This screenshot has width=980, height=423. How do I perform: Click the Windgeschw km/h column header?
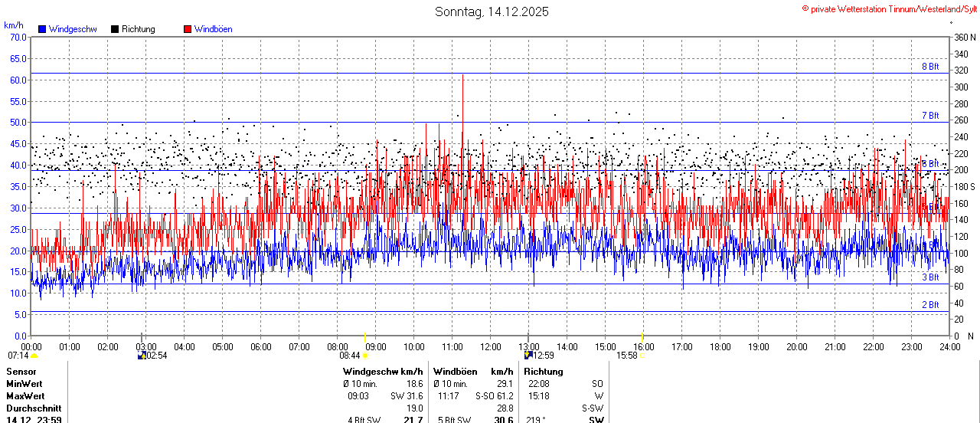383,372
